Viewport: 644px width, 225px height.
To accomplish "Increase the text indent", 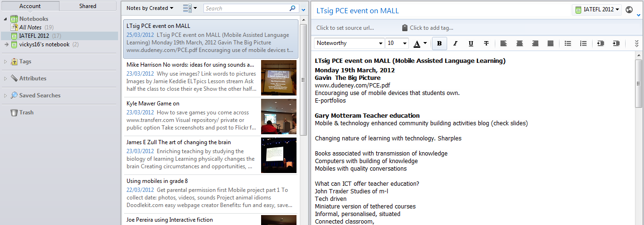I will click(x=616, y=43).
